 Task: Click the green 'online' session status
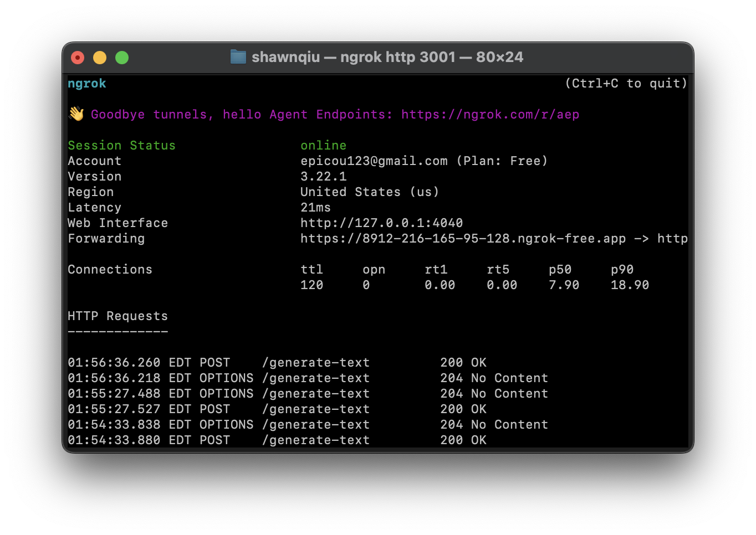coord(323,146)
